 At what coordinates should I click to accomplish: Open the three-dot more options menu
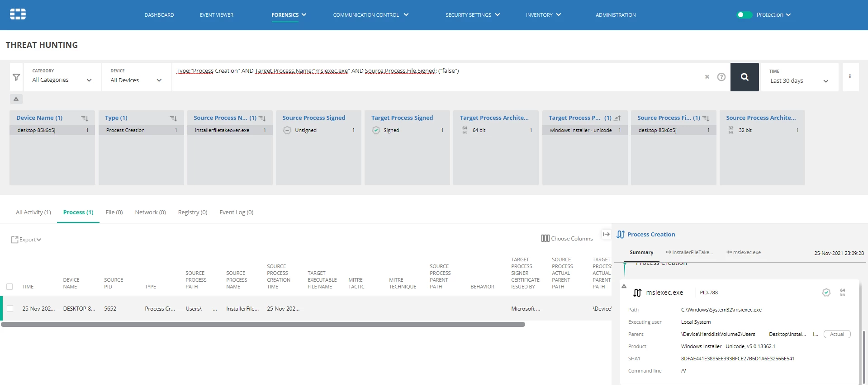850,76
